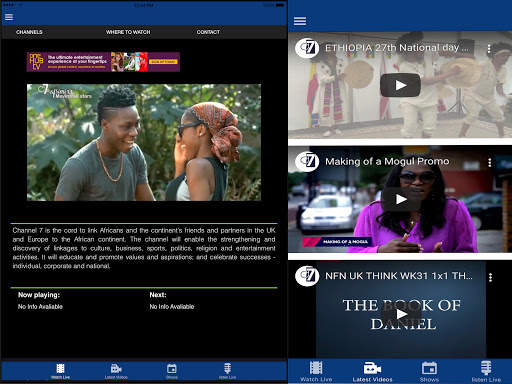Open NFN UK THINK WK31 title link
Screen dimensions: 512x384
(x=399, y=276)
